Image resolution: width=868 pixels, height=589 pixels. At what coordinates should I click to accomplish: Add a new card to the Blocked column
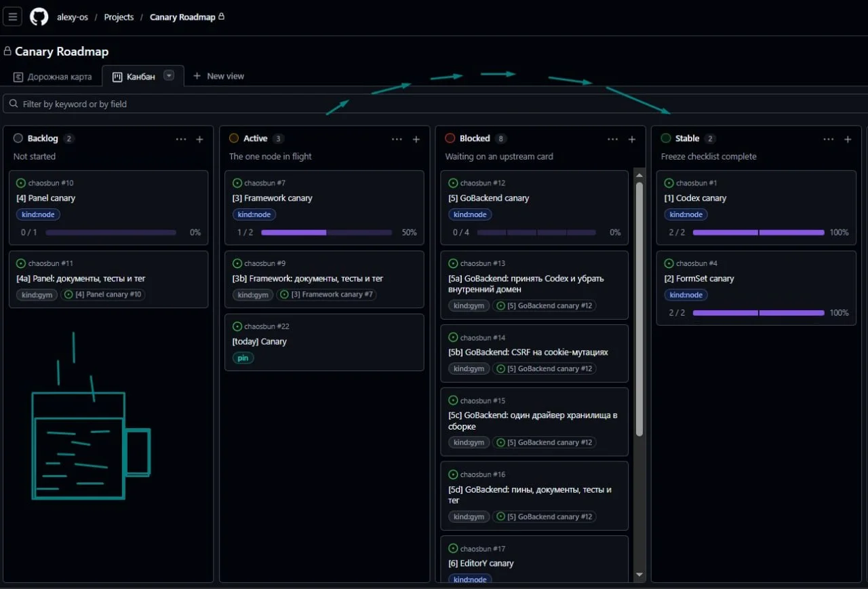(x=631, y=139)
